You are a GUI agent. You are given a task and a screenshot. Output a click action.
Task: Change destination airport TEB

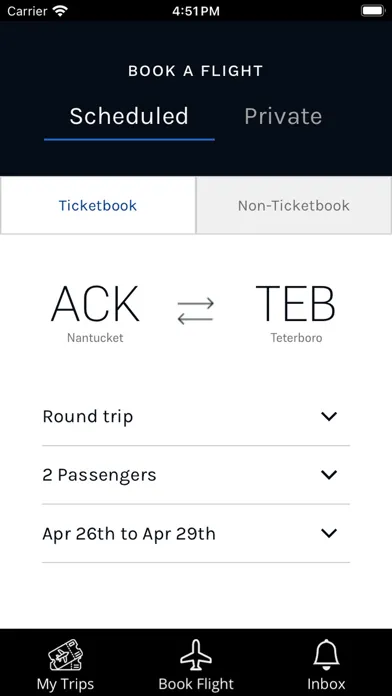click(296, 304)
